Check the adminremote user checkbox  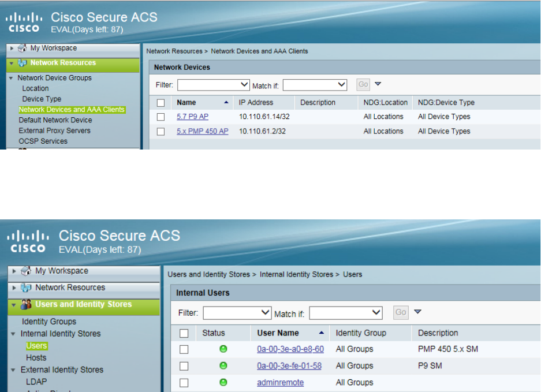click(184, 383)
